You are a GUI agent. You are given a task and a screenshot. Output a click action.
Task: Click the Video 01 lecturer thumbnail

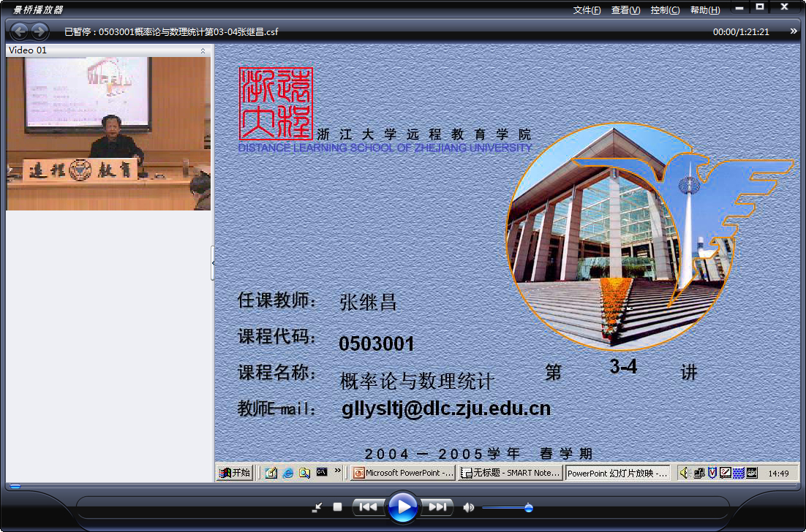click(108, 134)
